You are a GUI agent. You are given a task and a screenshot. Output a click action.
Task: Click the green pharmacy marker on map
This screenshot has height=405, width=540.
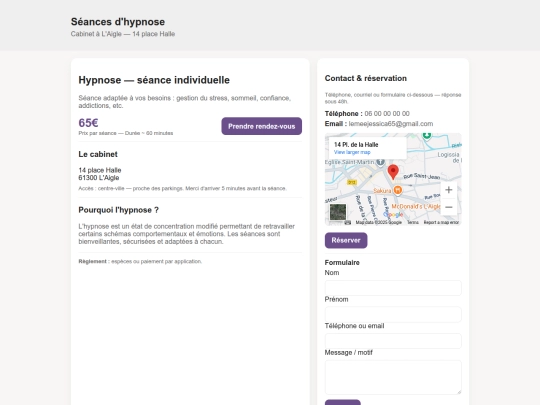pos(427,136)
